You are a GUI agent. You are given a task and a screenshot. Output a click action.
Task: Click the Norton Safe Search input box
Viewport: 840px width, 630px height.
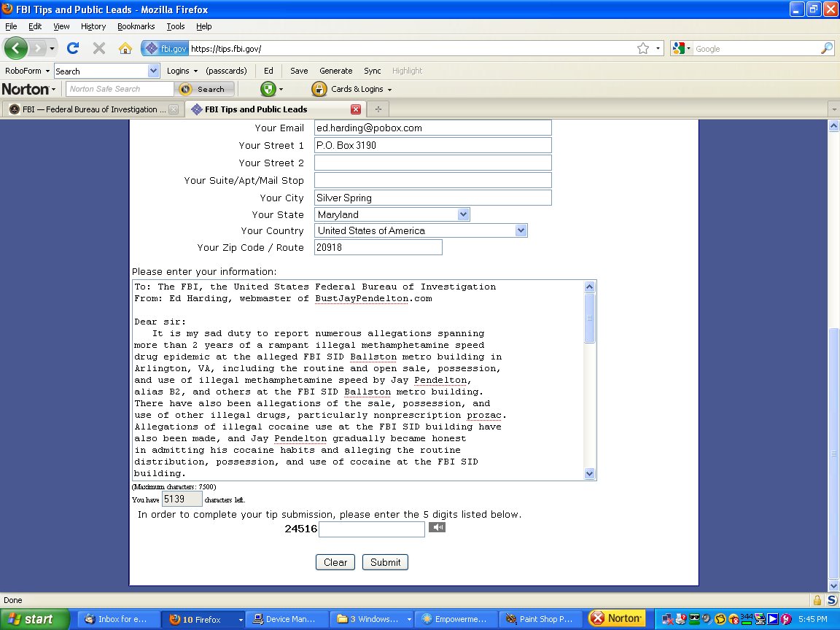(120, 89)
